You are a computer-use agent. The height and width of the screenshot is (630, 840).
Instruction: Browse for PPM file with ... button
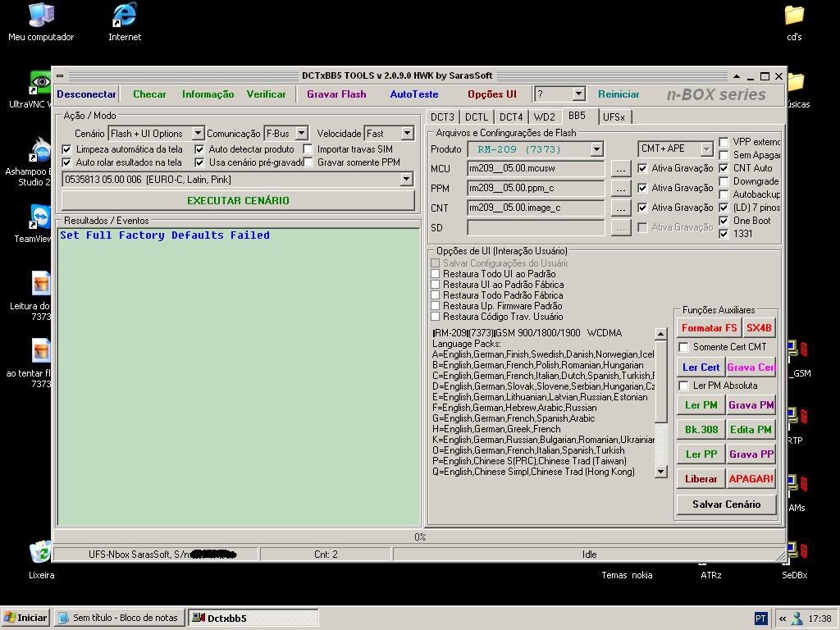(620, 189)
